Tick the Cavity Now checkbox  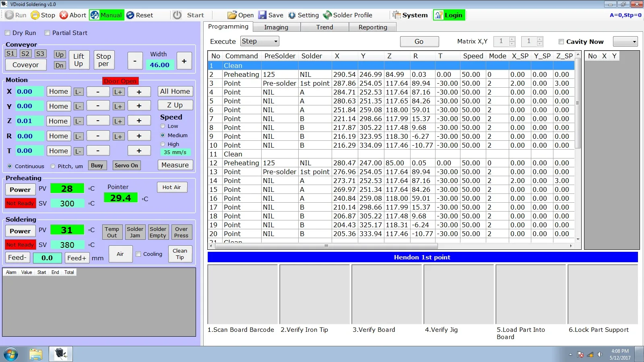[x=561, y=41]
